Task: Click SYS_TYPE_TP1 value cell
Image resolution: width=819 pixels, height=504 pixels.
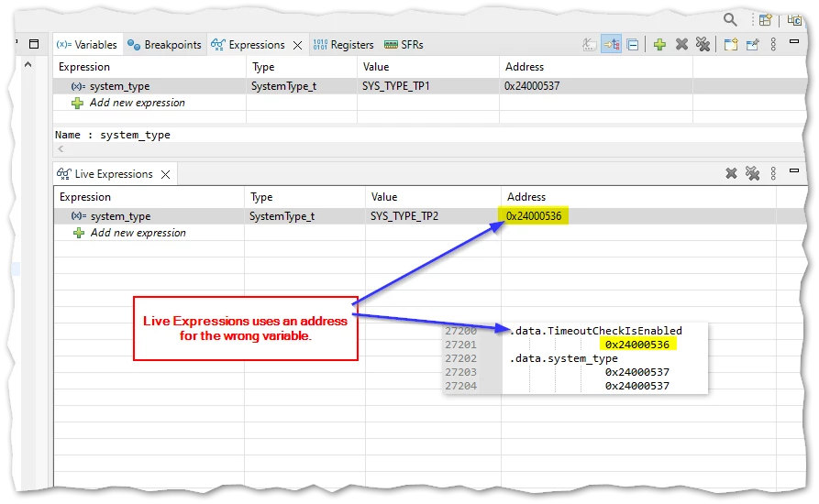Action: tap(396, 86)
